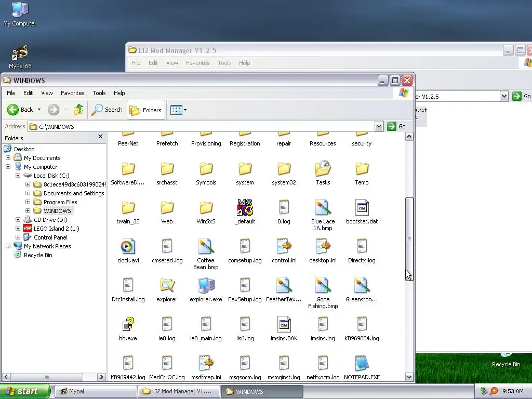This screenshot has height=399, width=532.
Task: Open the File menu in WINDOWS window
Action: pyautogui.click(x=11, y=93)
